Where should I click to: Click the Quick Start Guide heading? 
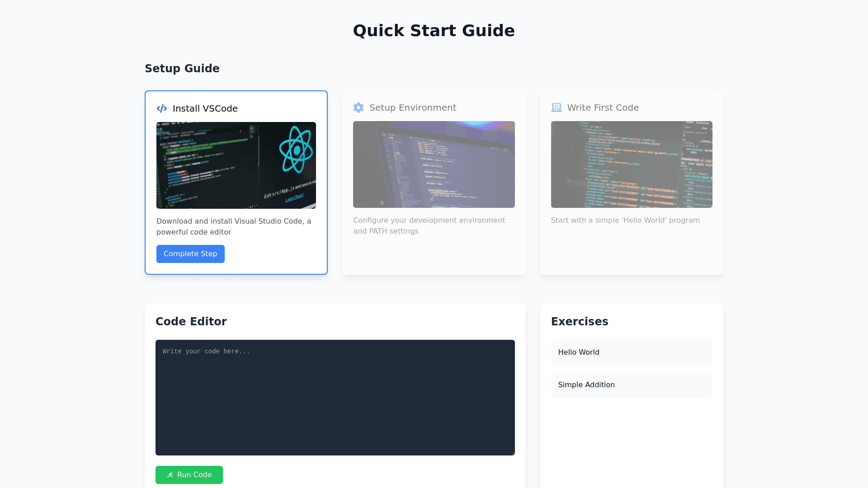pos(434,31)
